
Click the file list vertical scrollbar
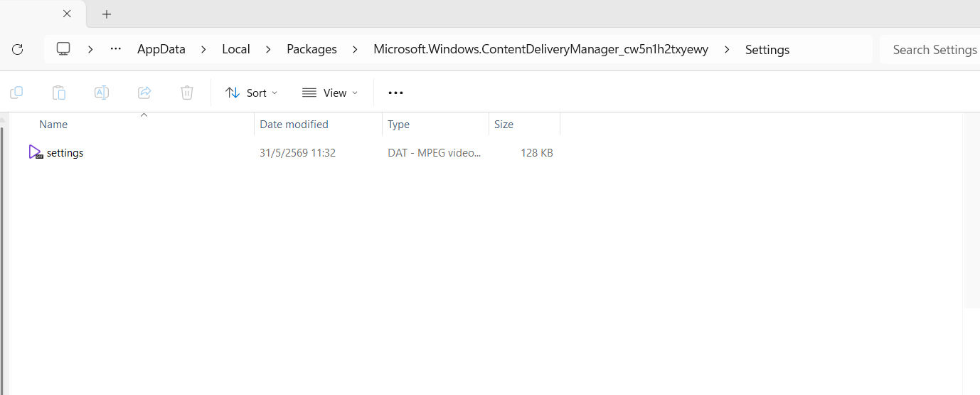tap(971, 210)
